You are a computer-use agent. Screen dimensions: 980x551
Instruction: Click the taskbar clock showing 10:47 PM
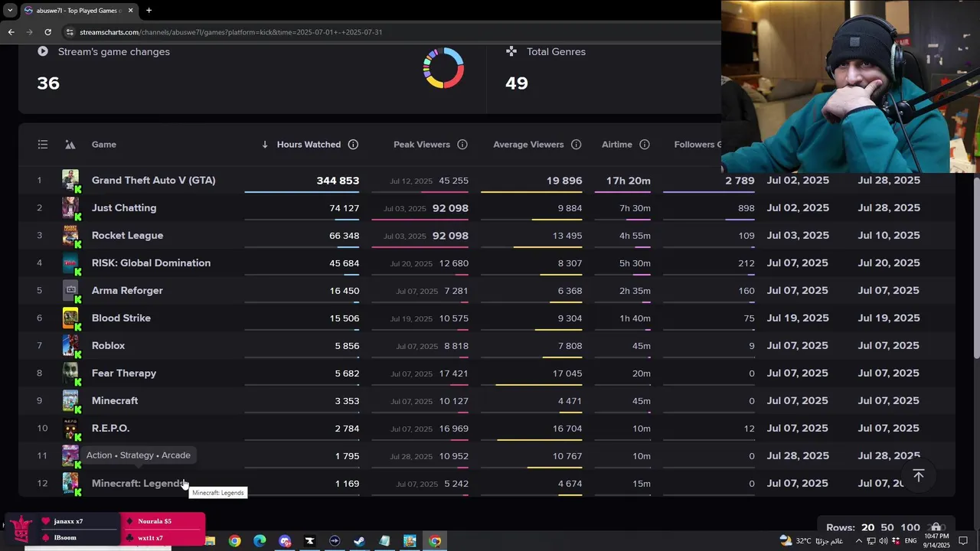click(935, 541)
